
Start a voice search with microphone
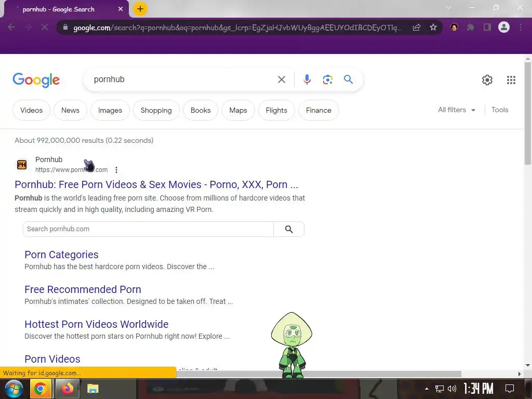pos(307,79)
